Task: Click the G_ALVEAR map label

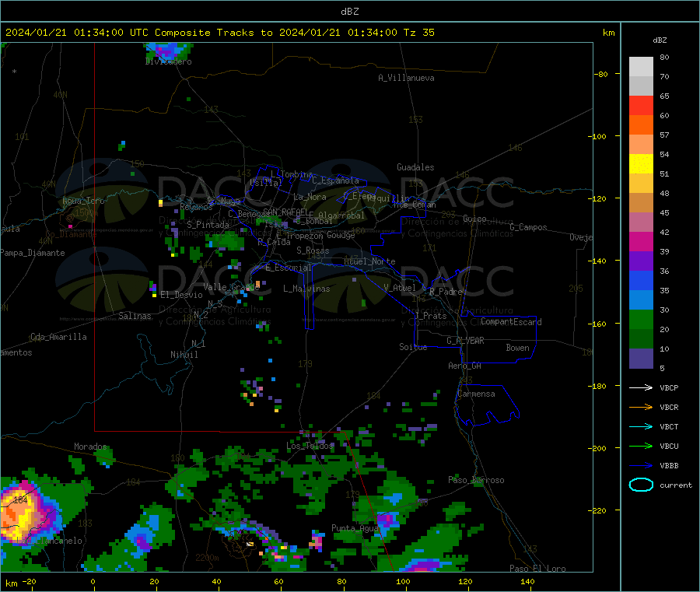Action: pyautogui.click(x=465, y=341)
